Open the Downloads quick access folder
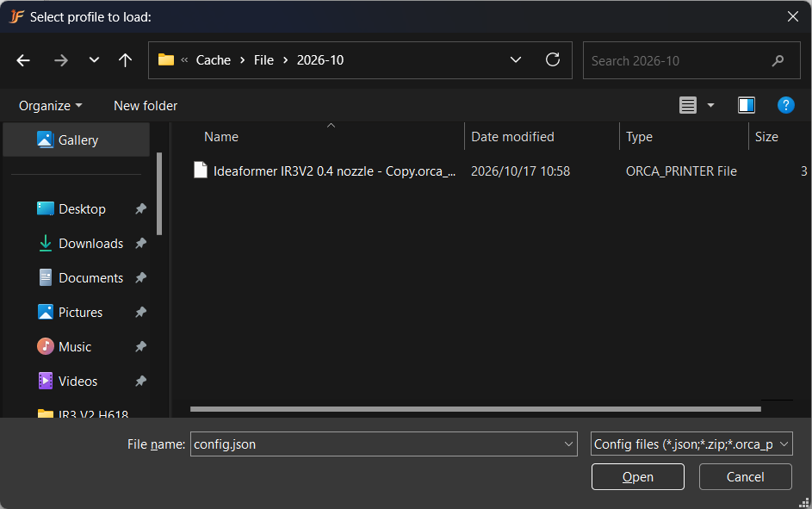This screenshot has height=509, width=812. click(x=81, y=244)
